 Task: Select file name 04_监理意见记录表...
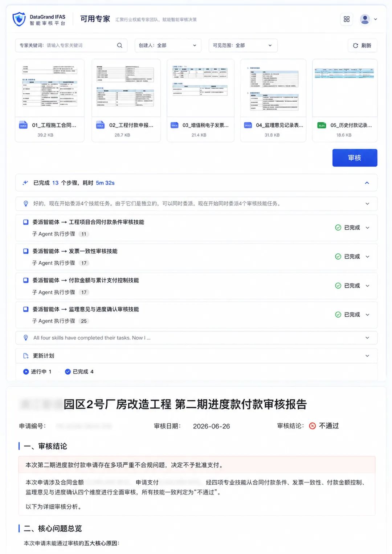(279, 125)
